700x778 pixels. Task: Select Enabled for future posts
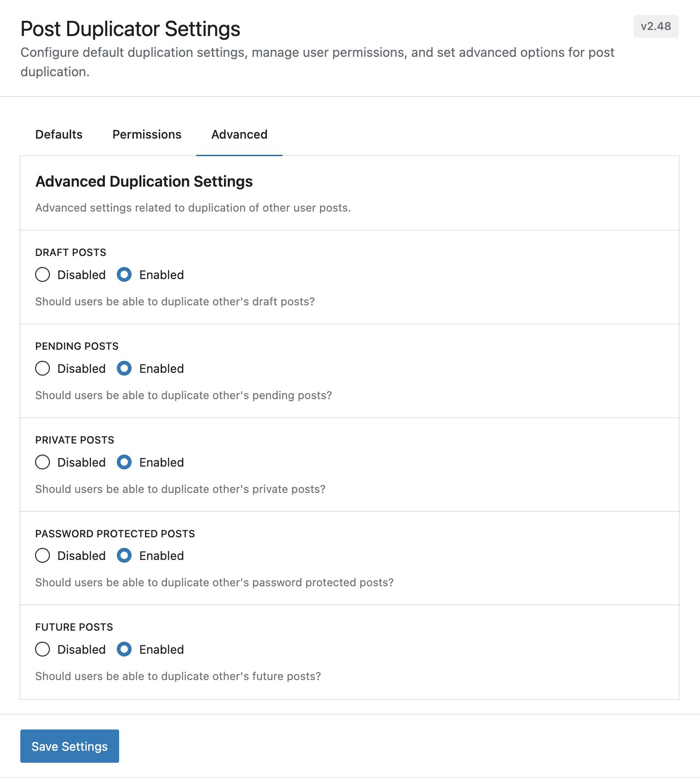[x=124, y=649]
